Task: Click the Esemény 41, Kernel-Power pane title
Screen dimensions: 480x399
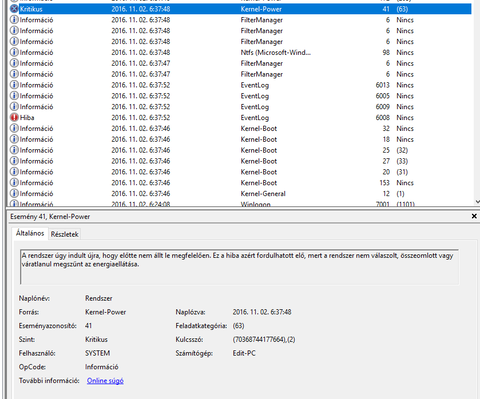Action: [x=50, y=216]
